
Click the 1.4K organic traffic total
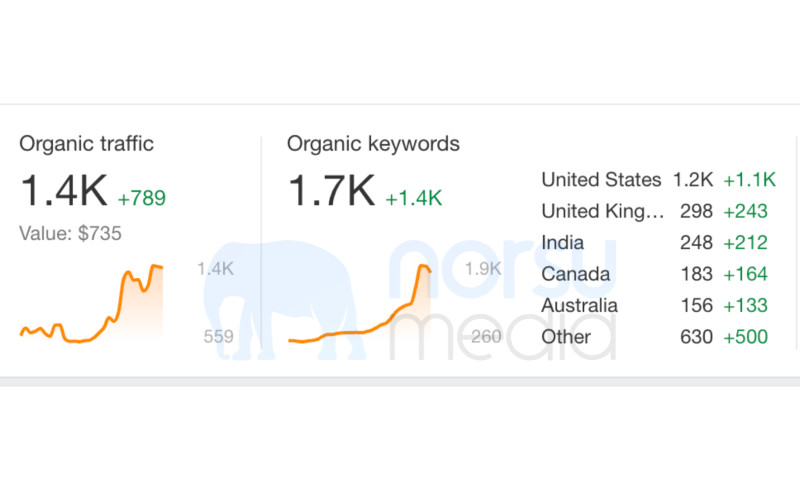(x=62, y=191)
